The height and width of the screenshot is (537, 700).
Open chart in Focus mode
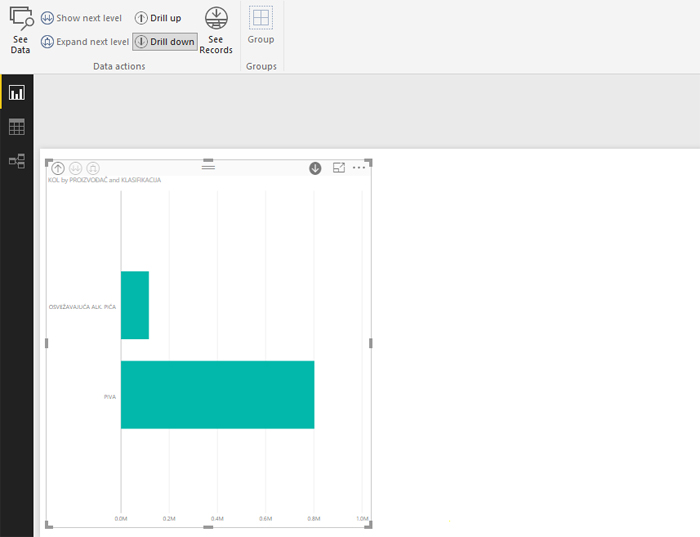point(339,168)
